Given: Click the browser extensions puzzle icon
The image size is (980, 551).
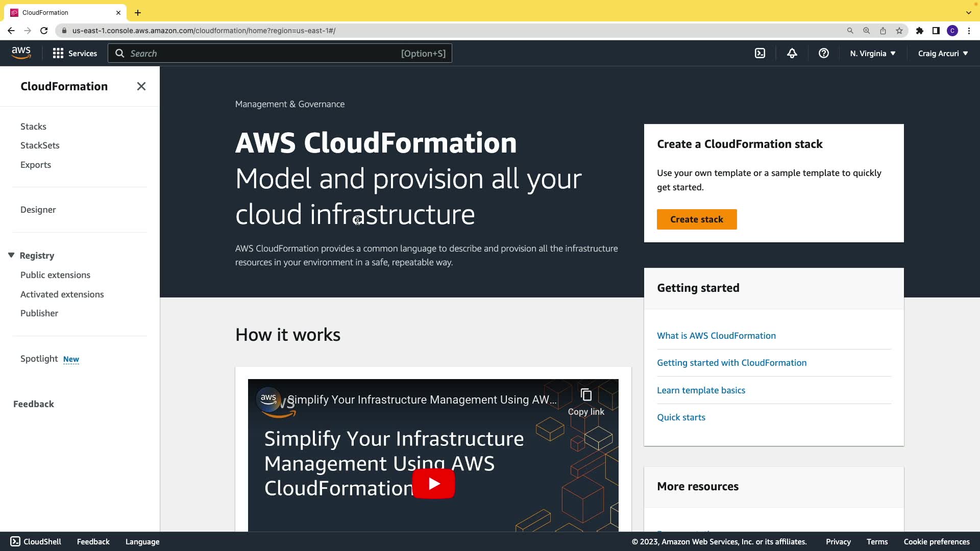Looking at the screenshot, I should [x=919, y=31].
